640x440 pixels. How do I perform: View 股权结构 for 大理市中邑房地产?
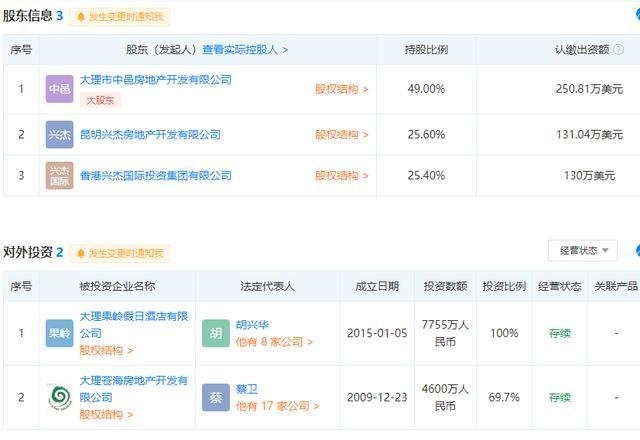coord(342,89)
